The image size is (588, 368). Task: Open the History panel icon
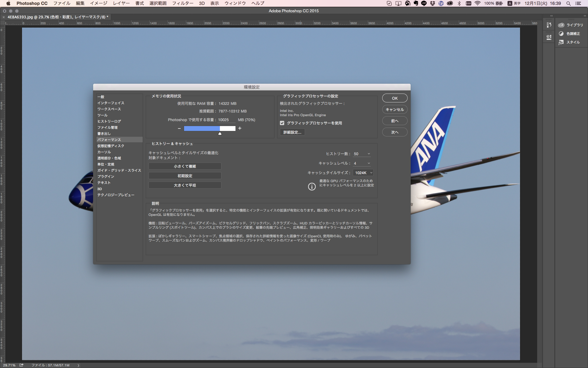click(x=549, y=25)
